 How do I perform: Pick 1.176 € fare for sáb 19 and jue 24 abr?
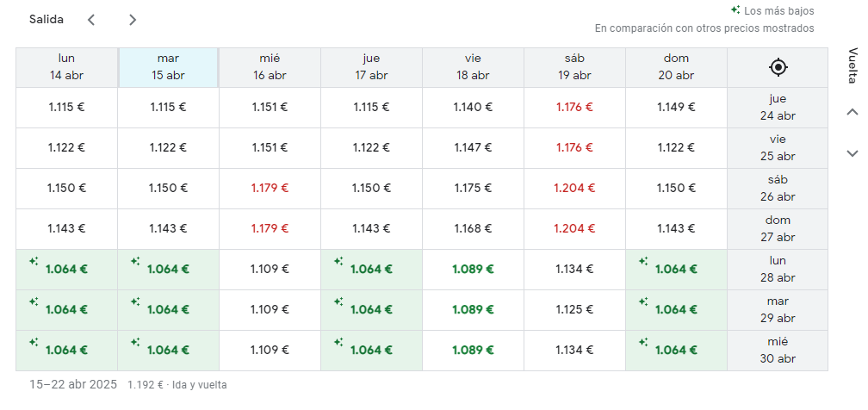(574, 108)
